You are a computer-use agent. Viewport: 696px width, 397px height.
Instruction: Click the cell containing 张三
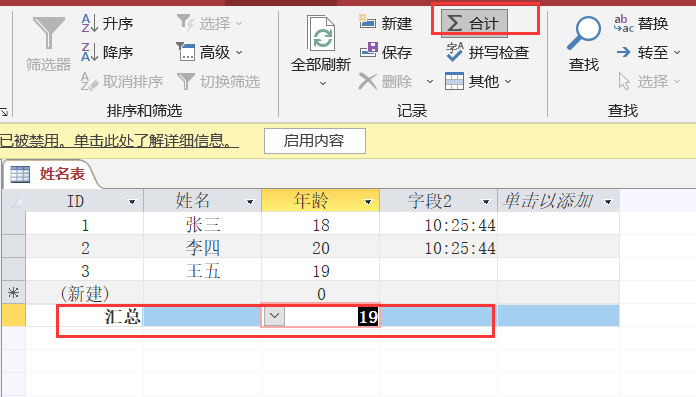pyautogui.click(x=202, y=224)
